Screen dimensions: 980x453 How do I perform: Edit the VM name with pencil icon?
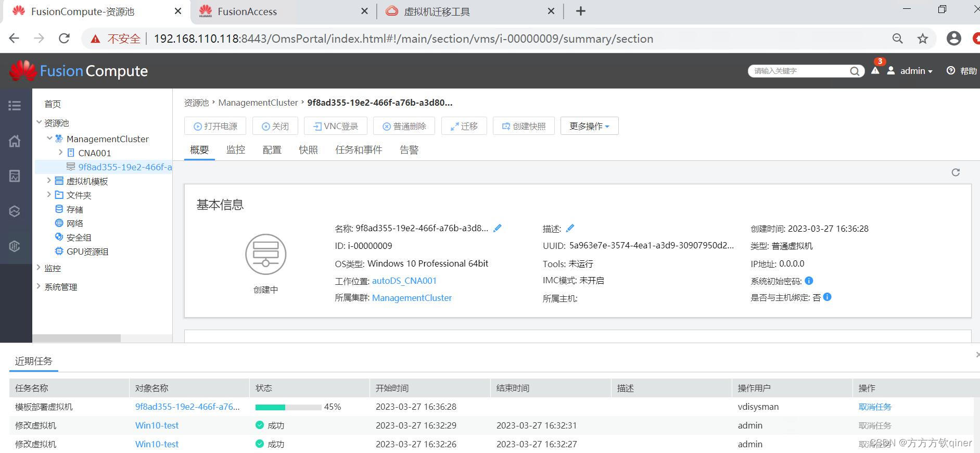[x=498, y=228]
